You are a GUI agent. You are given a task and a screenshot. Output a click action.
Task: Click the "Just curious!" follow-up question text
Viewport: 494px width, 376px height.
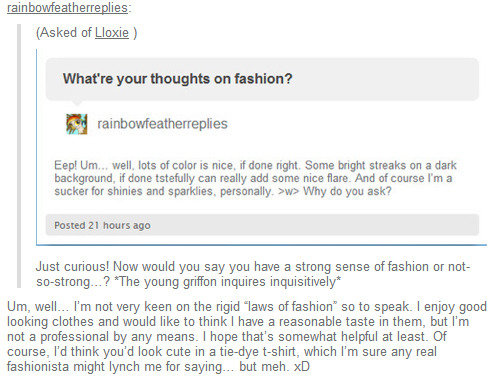[253, 274]
